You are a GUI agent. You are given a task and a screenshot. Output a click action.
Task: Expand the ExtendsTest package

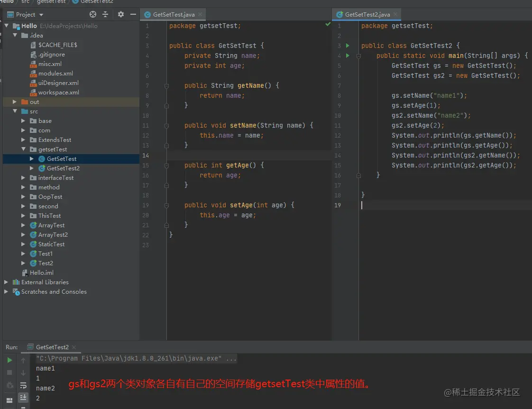click(23, 139)
